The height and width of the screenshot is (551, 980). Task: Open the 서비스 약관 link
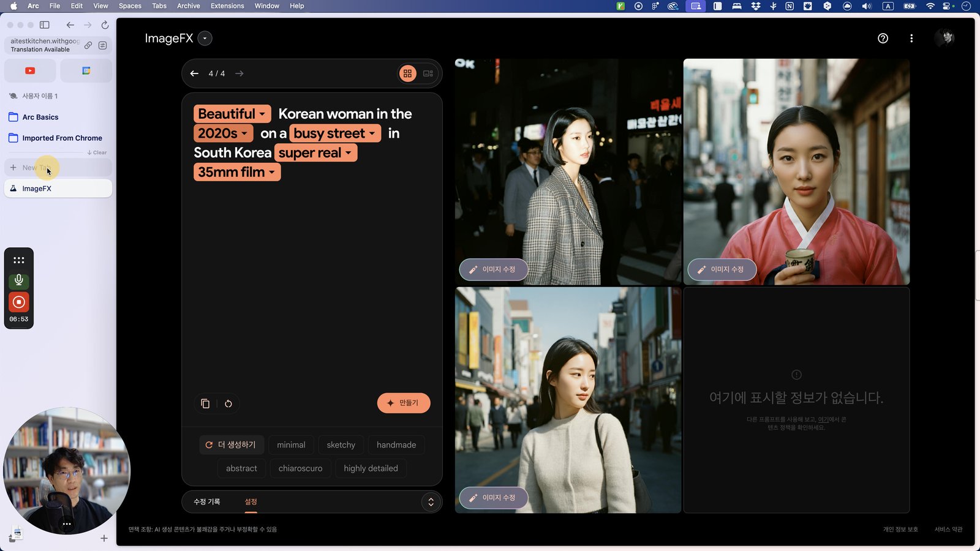coord(948,530)
